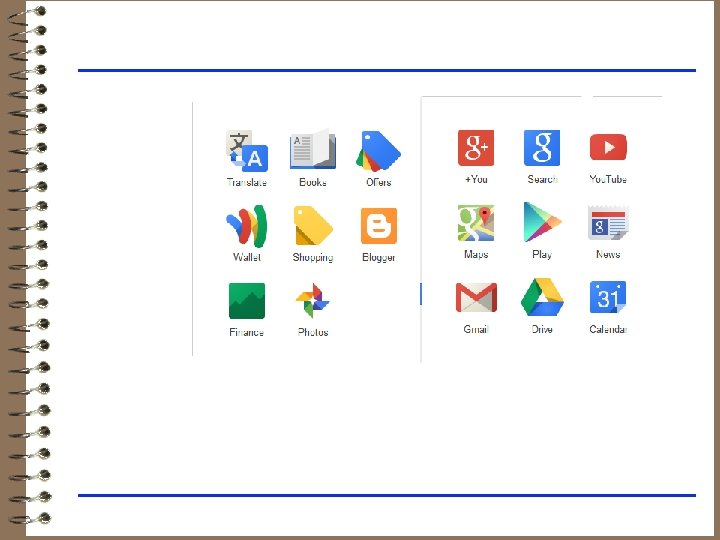720x540 pixels.
Task: Click the Google+ +You icon
Action: (x=476, y=148)
